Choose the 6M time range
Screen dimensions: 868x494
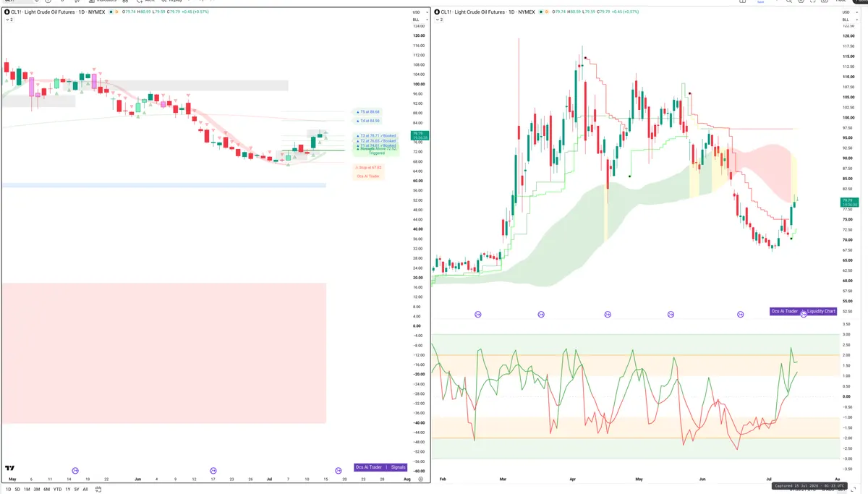pos(46,489)
